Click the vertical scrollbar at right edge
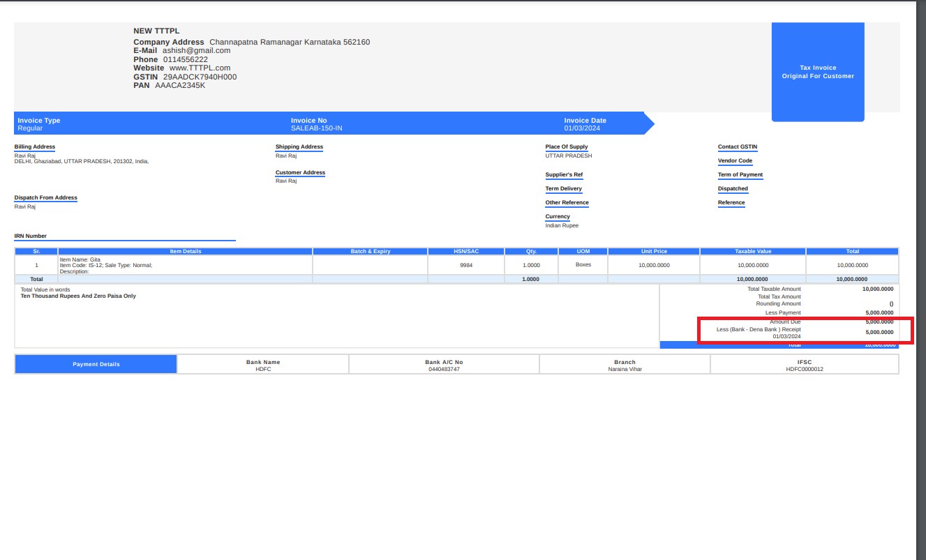Viewport: 926px width, 560px height. [920, 279]
